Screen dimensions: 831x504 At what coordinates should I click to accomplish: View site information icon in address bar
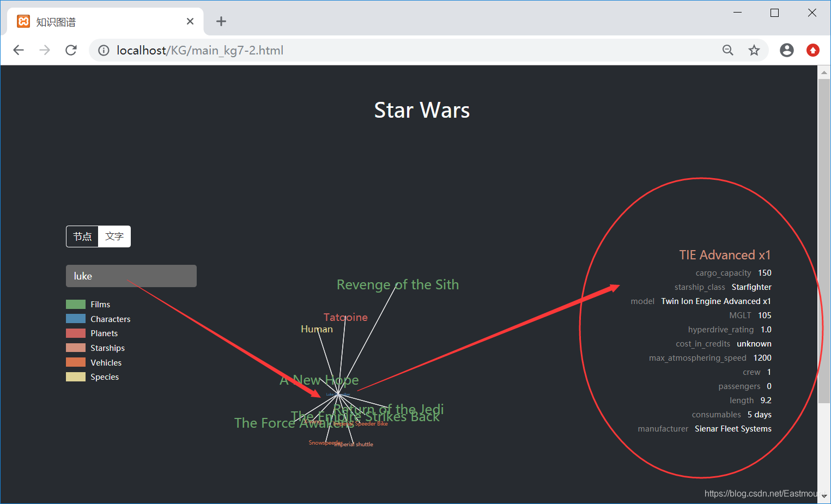(104, 51)
